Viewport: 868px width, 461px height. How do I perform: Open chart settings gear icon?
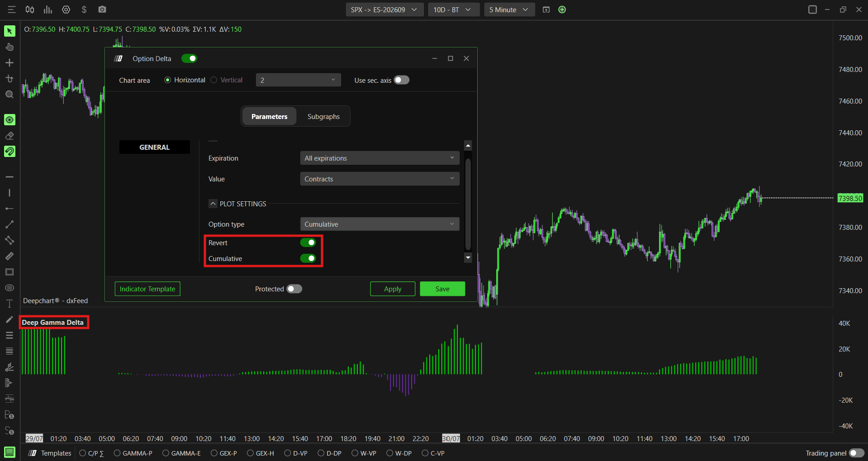click(66, 10)
